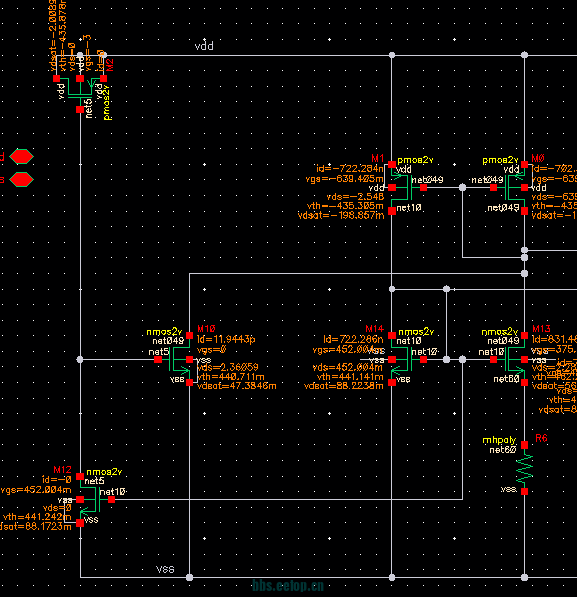Select the M10 nmos2v transistor symbol
This screenshot has height=597, width=577.
pyautogui.click(x=175, y=359)
